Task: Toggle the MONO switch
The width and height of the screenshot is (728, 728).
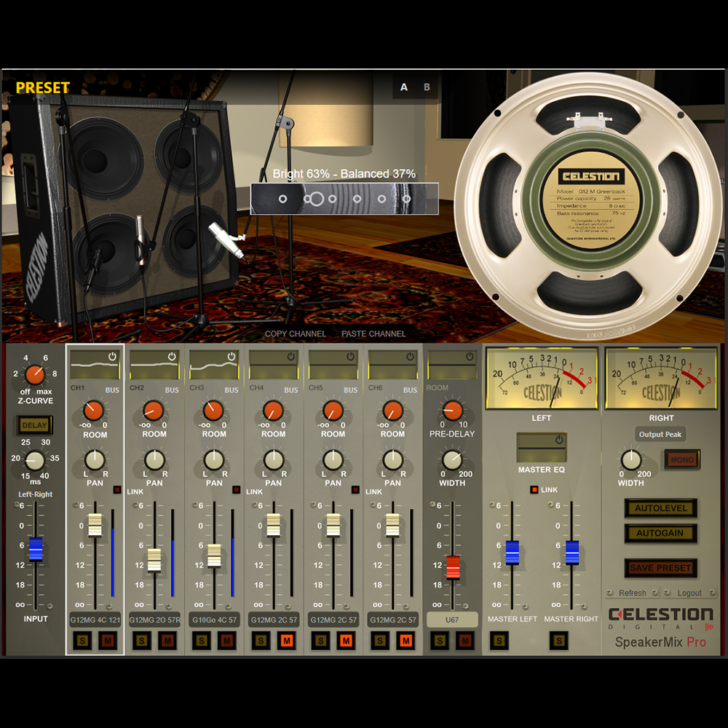Action: pyautogui.click(x=681, y=460)
